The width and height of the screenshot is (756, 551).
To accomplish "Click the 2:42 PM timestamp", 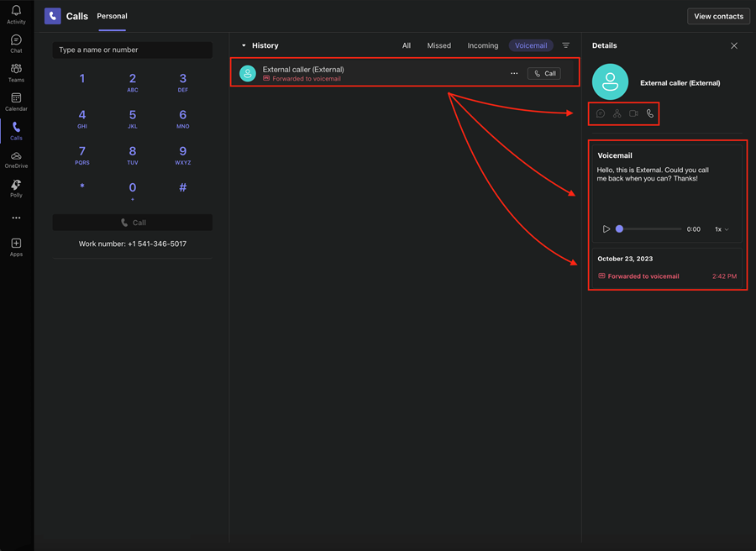I will pyautogui.click(x=724, y=276).
